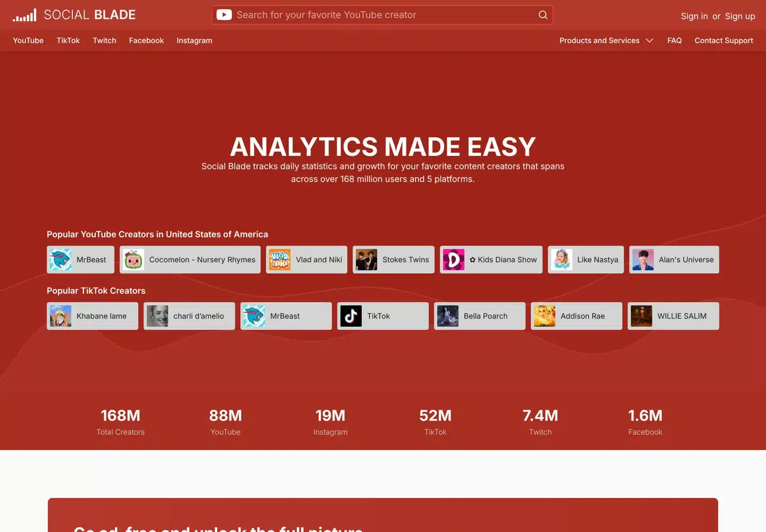The width and height of the screenshot is (766, 532).
Task: Click the Social Blade bar-chart logo icon
Action: click(24, 15)
